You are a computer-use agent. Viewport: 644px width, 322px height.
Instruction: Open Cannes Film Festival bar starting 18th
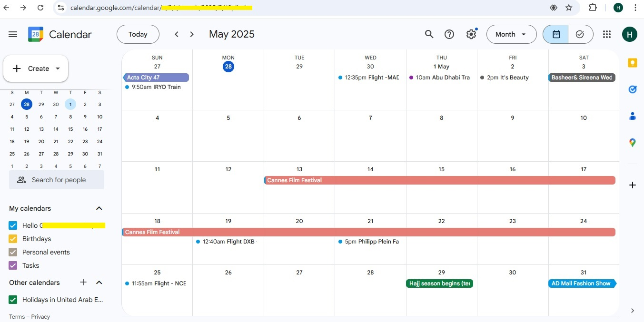point(369,232)
